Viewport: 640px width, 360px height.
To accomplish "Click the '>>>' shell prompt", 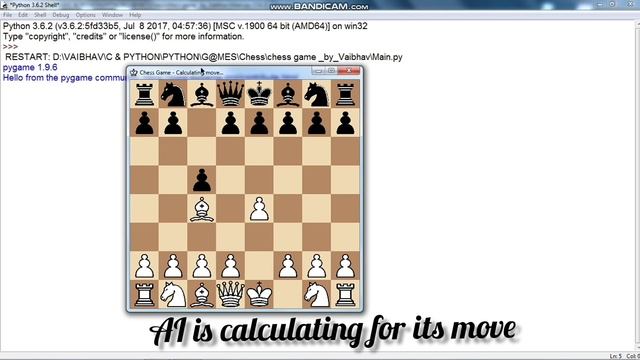I will 10,47.
